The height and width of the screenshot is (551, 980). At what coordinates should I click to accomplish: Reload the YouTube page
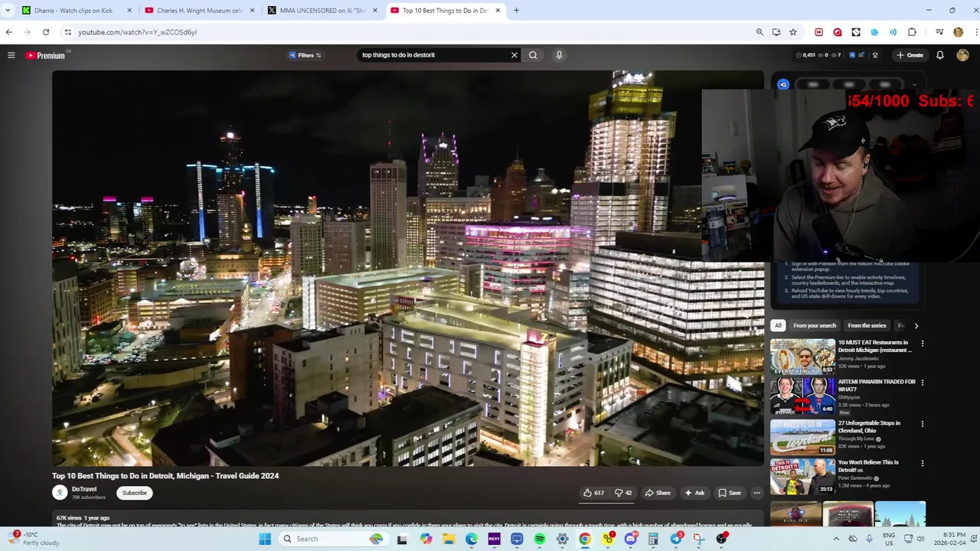(x=46, y=32)
